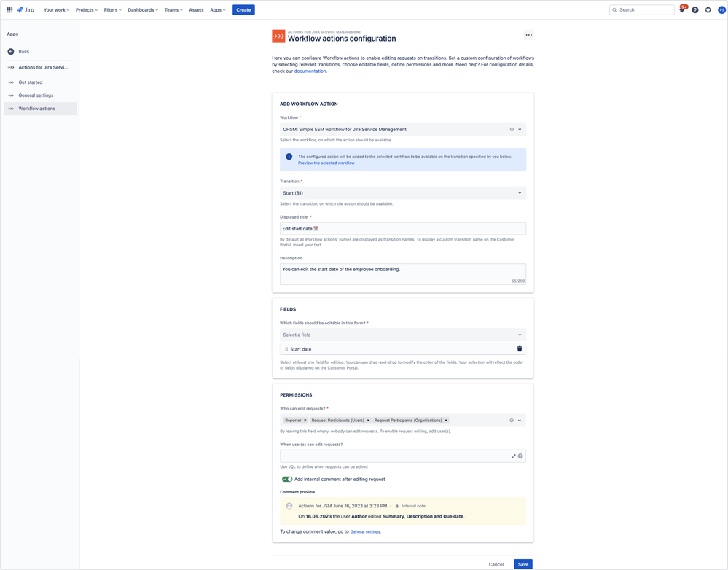Screen dimensions: 728x570
Task: Delete the Start date field with trash icon
Action: pyautogui.click(x=520, y=349)
